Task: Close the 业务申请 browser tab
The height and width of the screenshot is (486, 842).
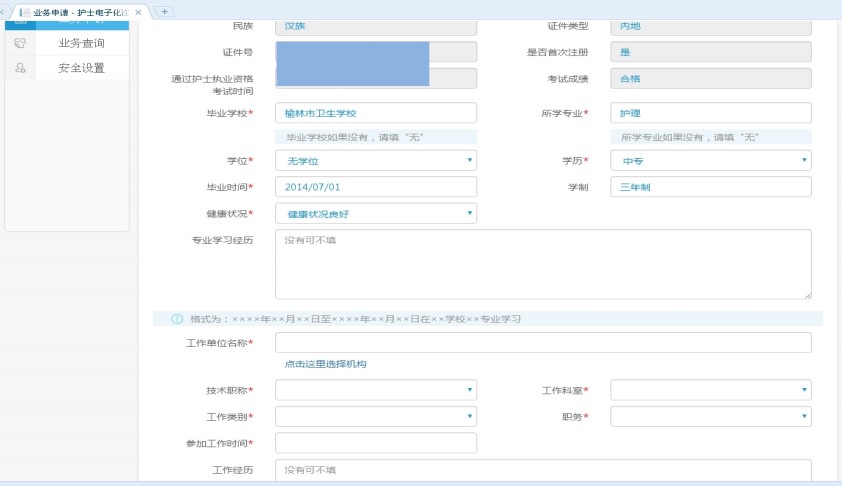Action: coord(138,11)
